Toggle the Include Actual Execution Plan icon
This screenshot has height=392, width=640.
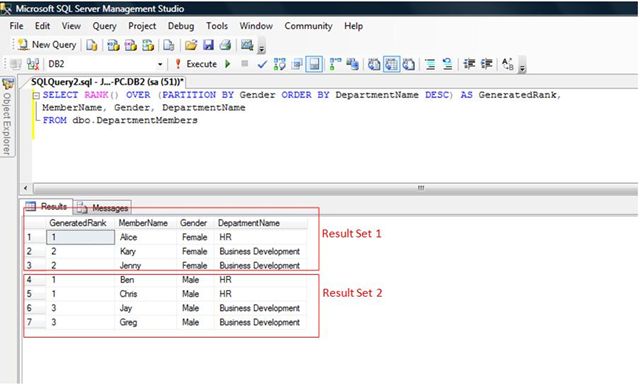tap(336, 64)
